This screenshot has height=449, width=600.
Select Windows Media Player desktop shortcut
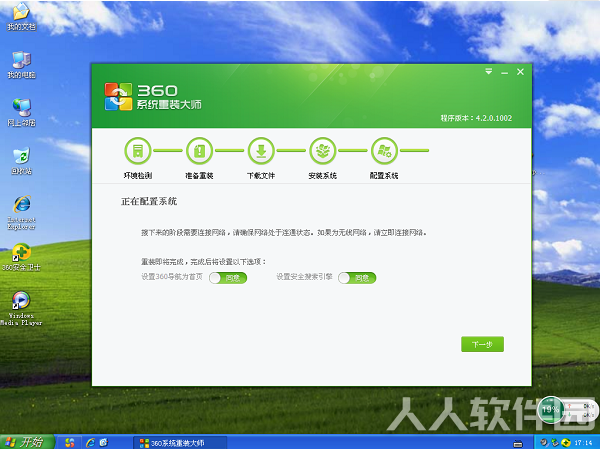pyautogui.click(x=21, y=309)
